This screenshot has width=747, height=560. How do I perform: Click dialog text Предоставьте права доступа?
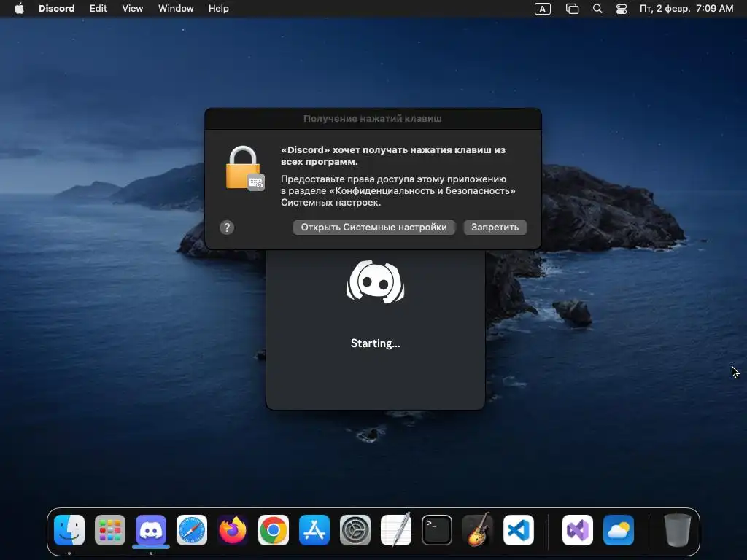[398, 190]
